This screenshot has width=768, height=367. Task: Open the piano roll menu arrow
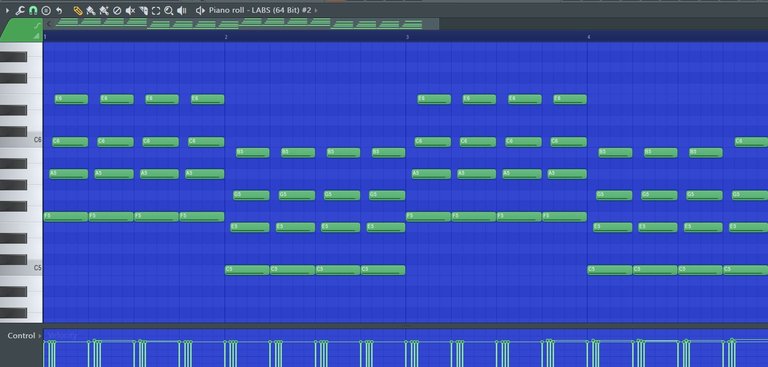[7, 10]
